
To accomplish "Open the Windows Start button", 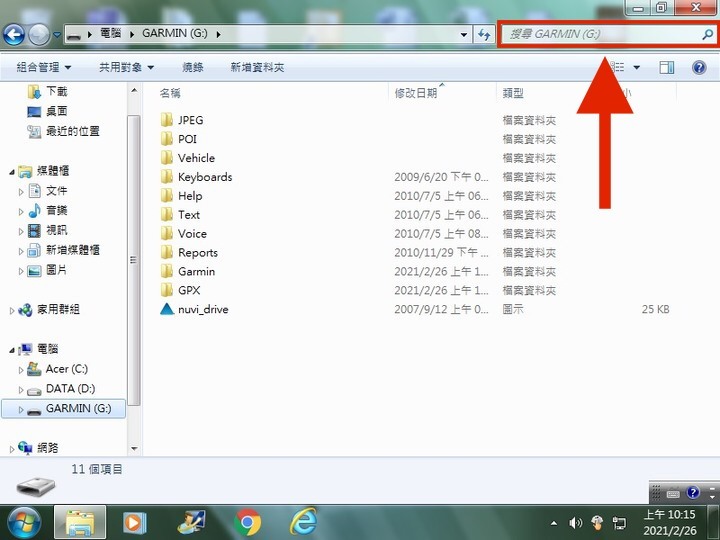I will (22, 523).
